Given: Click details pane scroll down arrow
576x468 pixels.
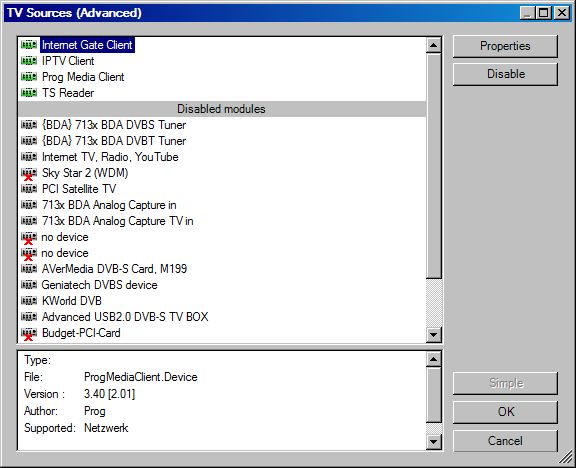Looking at the screenshot, I should pos(433,442).
